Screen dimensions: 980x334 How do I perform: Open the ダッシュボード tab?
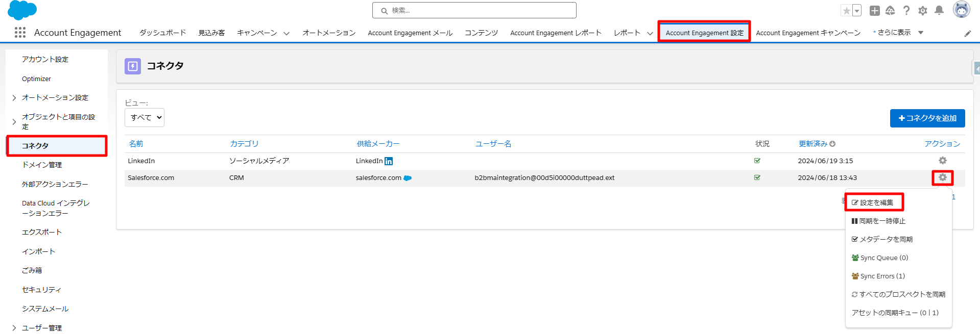[163, 33]
